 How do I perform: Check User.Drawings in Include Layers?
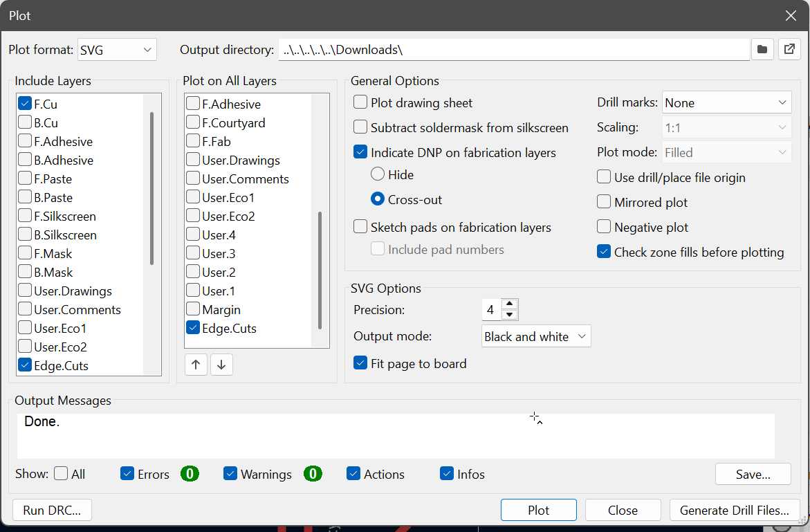[x=25, y=291]
